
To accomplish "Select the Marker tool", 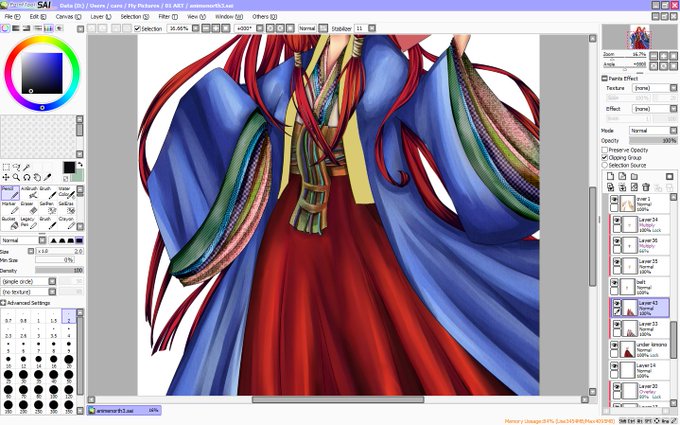I will click(x=10, y=208).
